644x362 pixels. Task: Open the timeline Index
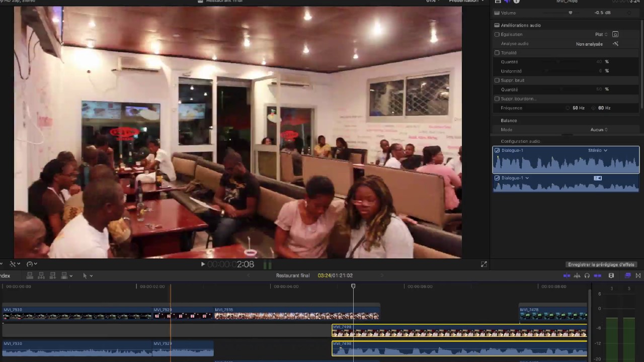5,276
